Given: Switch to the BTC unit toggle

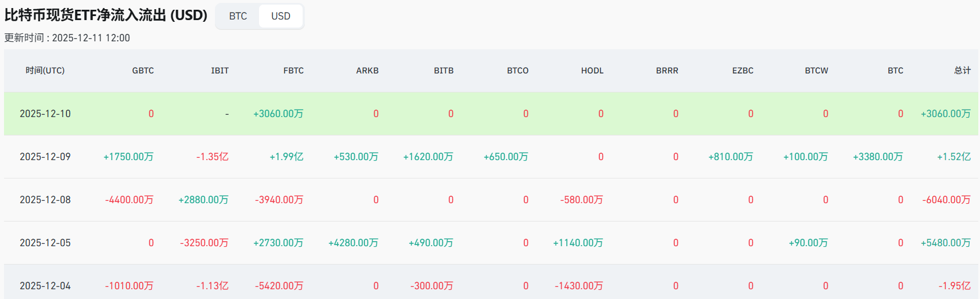Looking at the screenshot, I should (238, 16).
